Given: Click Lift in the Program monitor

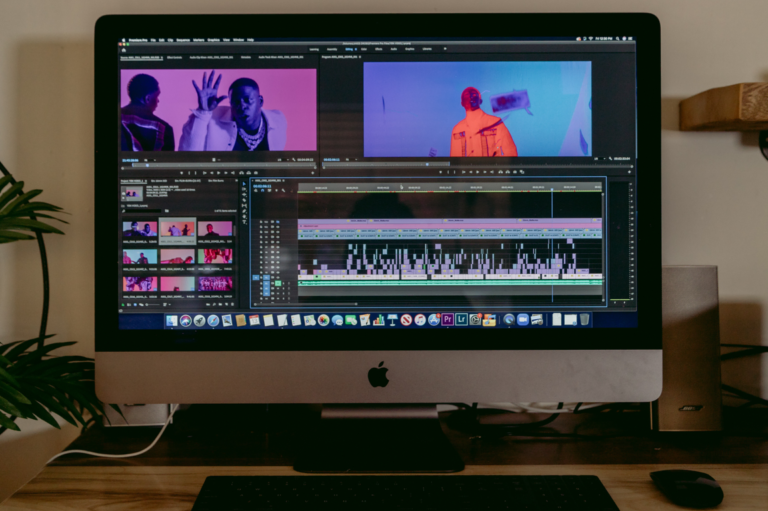Looking at the screenshot, I should (x=501, y=172).
